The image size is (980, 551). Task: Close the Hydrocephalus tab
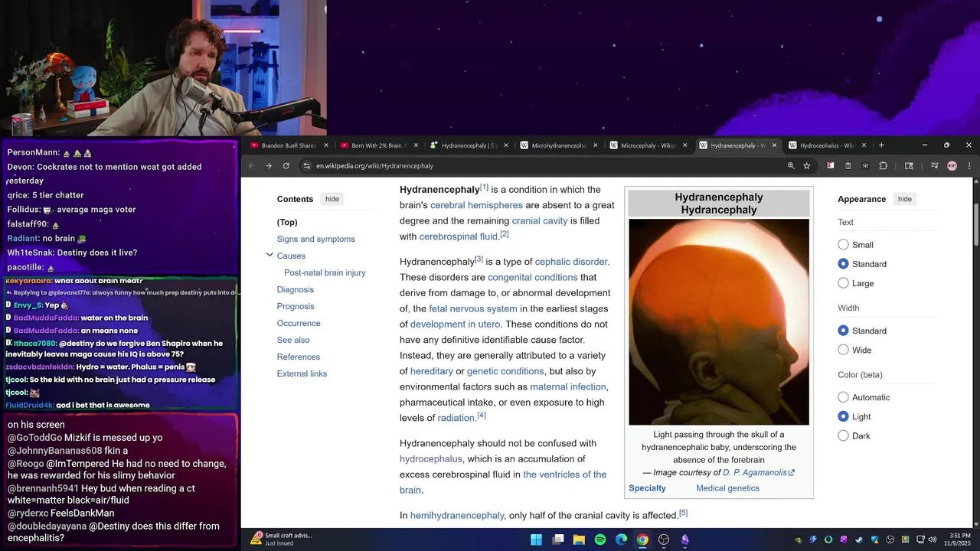[x=864, y=145]
